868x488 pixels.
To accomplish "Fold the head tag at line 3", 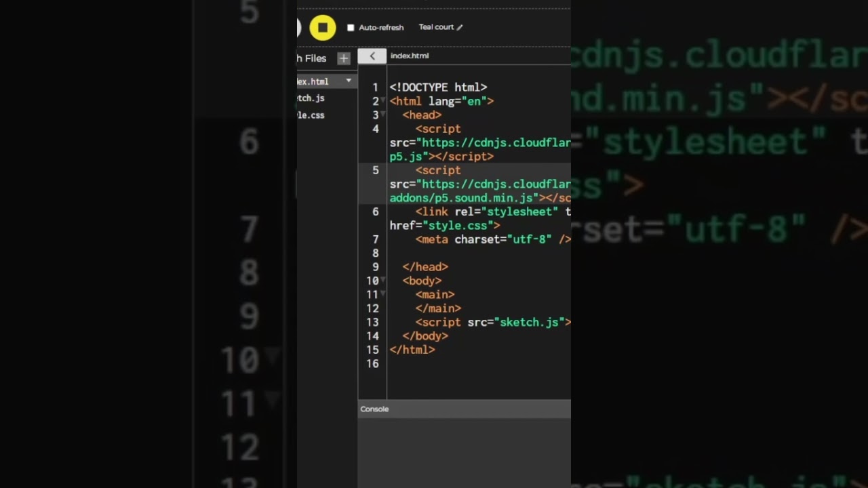I will coord(383,114).
